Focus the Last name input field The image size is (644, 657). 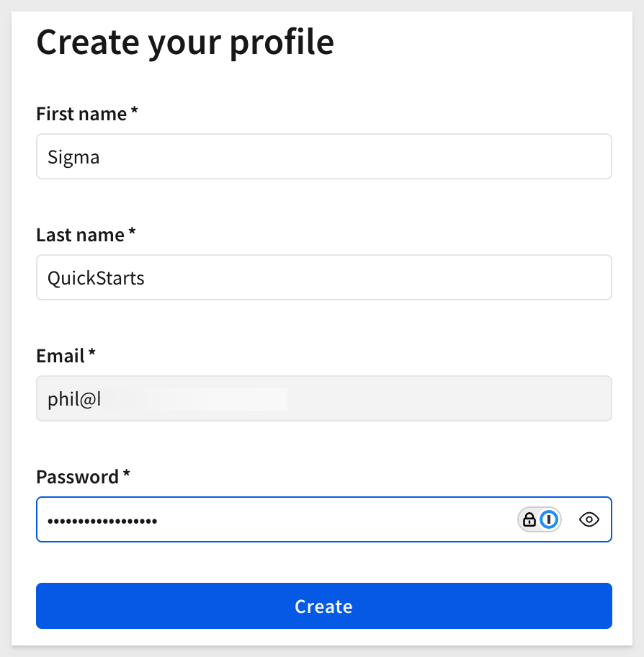pyautogui.click(x=324, y=277)
